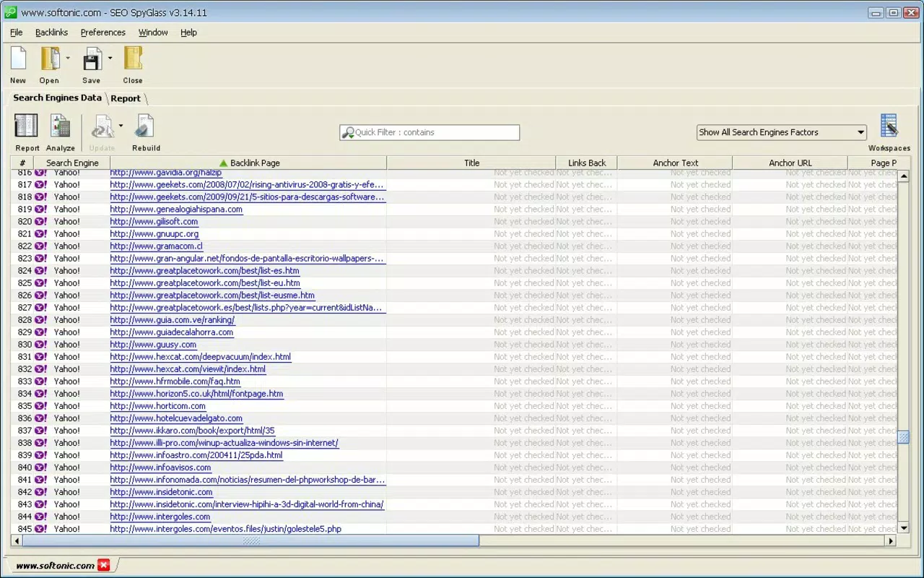
Task: Open the www.guiadecalahorra.com link
Action: click(x=171, y=332)
